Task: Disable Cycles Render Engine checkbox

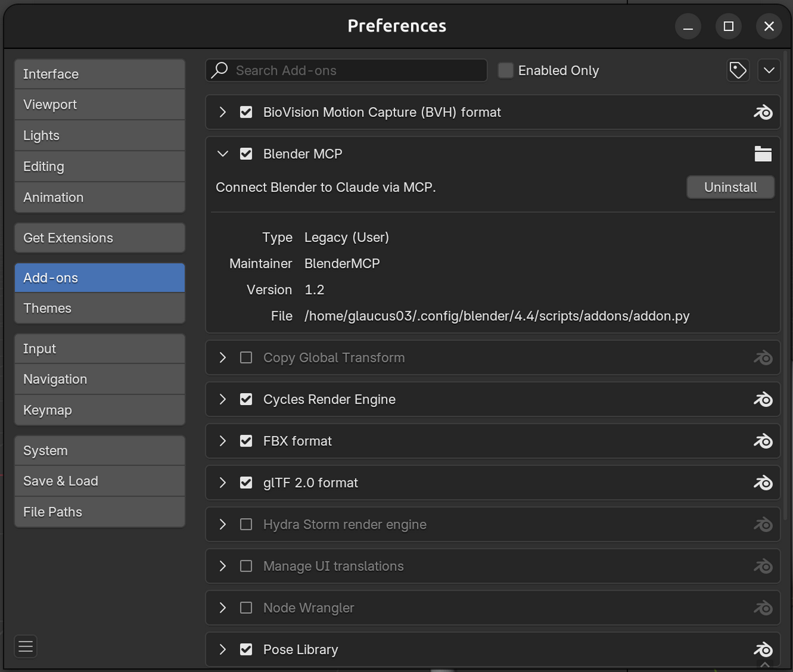Action: [x=246, y=399]
